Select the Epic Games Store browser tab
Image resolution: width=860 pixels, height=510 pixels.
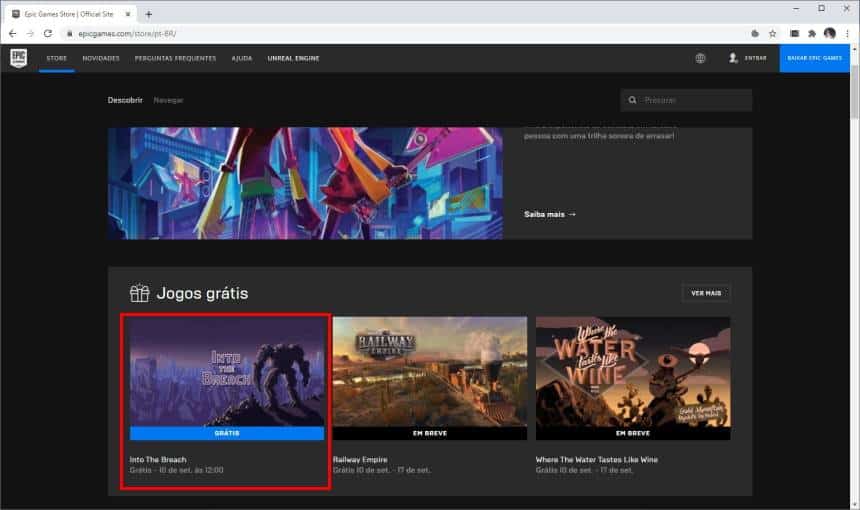70,14
